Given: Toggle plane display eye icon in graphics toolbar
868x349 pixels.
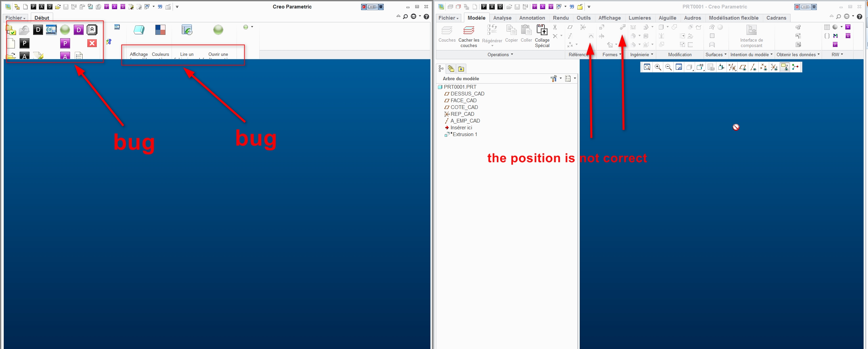Looking at the screenshot, I should (742, 67).
